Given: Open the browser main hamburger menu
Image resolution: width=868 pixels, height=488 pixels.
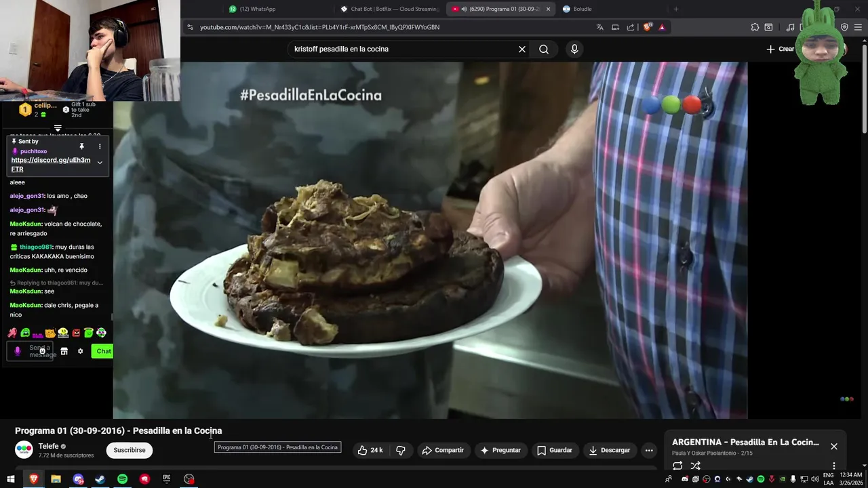Looking at the screenshot, I should pos(859,27).
